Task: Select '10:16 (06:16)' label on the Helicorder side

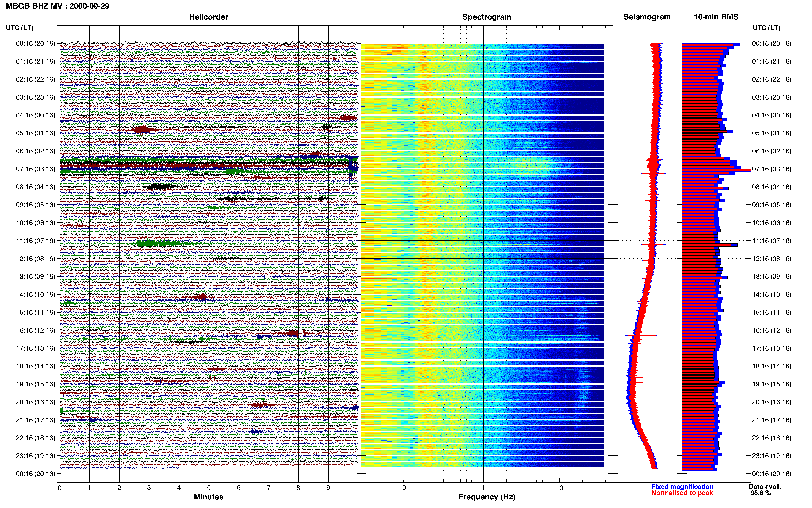Action: [x=36, y=223]
